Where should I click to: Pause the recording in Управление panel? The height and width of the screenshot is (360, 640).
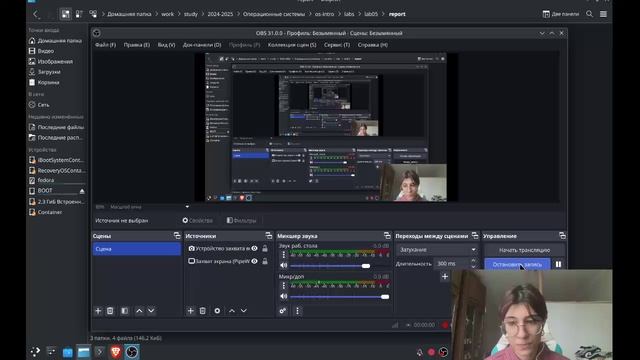pyautogui.click(x=558, y=264)
